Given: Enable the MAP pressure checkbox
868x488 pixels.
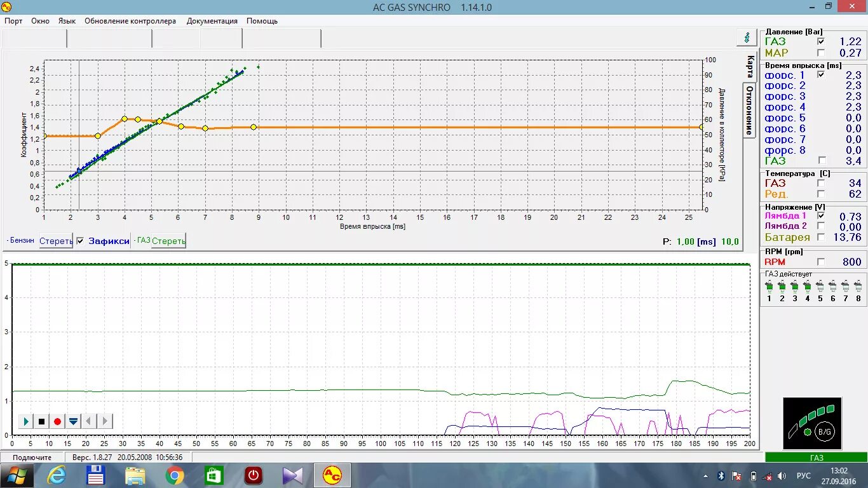Looking at the screenshot, I should pyautogui.click(x=821, y=53).
